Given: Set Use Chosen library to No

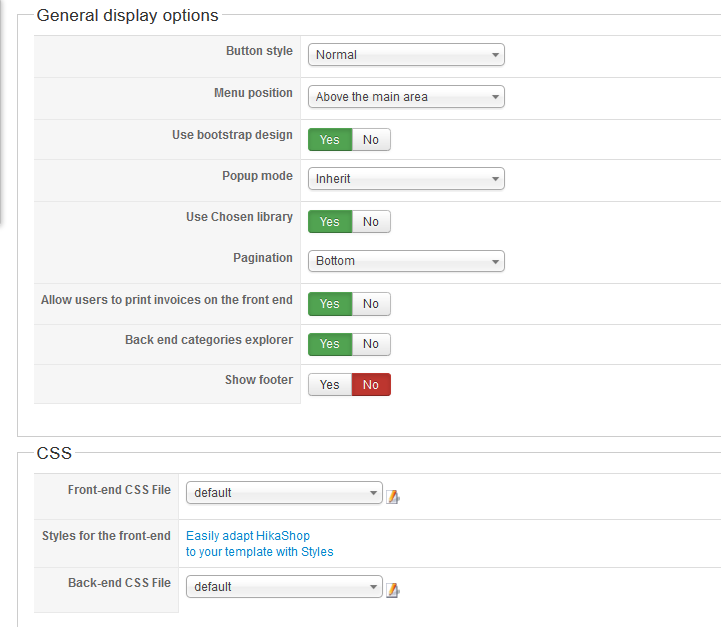Looking at the screenshot, I should (x=371, y=222).
